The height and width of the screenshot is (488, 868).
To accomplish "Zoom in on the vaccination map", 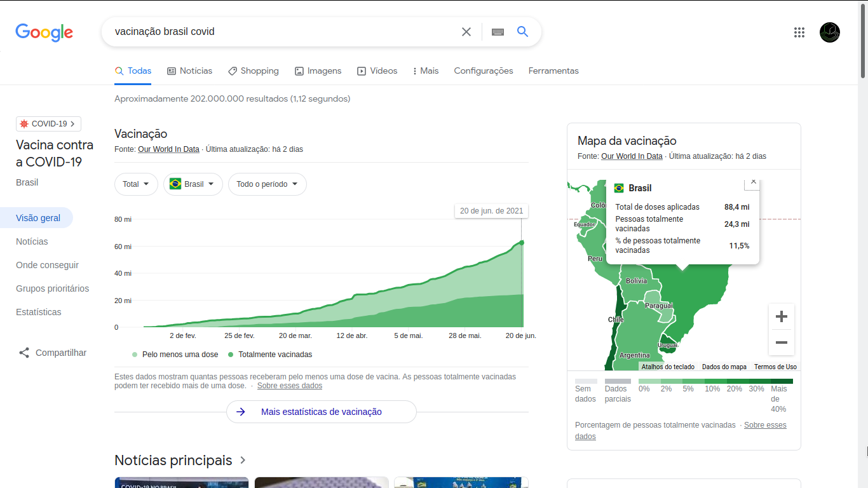I will (782, 316).
